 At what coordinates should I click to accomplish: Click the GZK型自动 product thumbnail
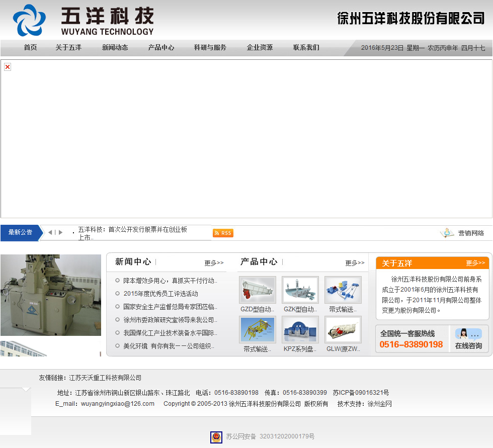[300, 290]
